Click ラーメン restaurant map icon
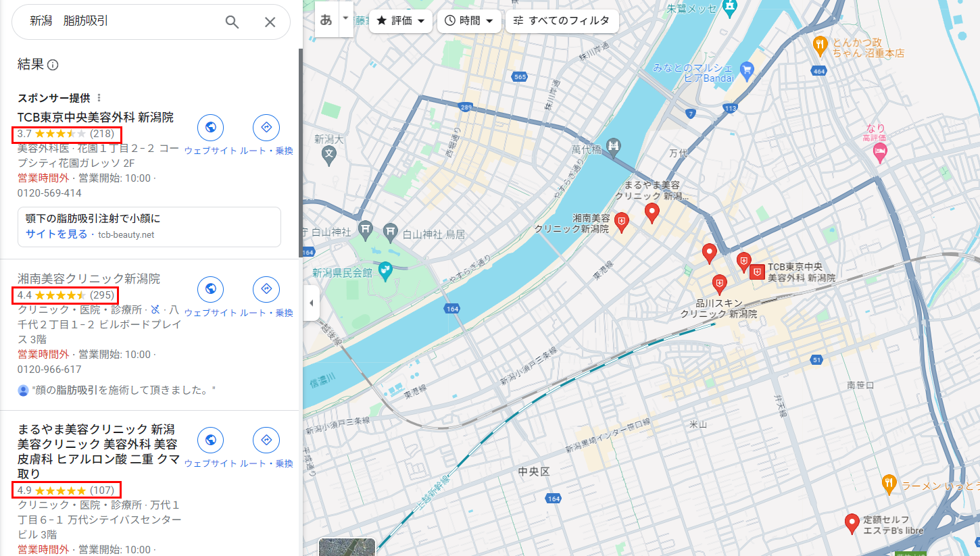The image size is (980, 556). coord(889,483)
